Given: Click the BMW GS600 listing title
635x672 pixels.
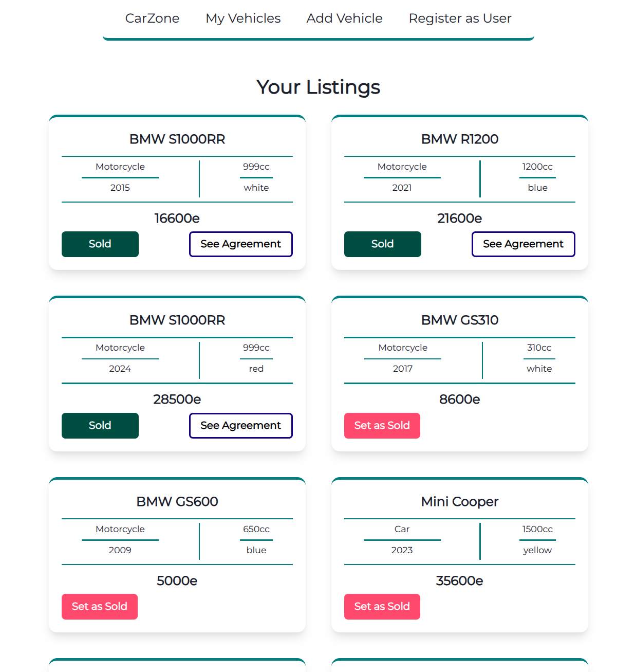Looking at the screenshot, I should click(x=177, y=502).
